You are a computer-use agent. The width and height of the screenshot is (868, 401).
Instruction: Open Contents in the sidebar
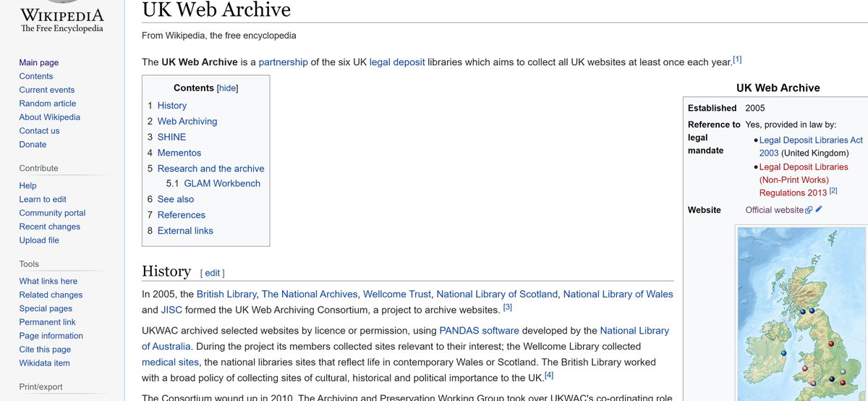pyautogui.click(x=36, y=76)
